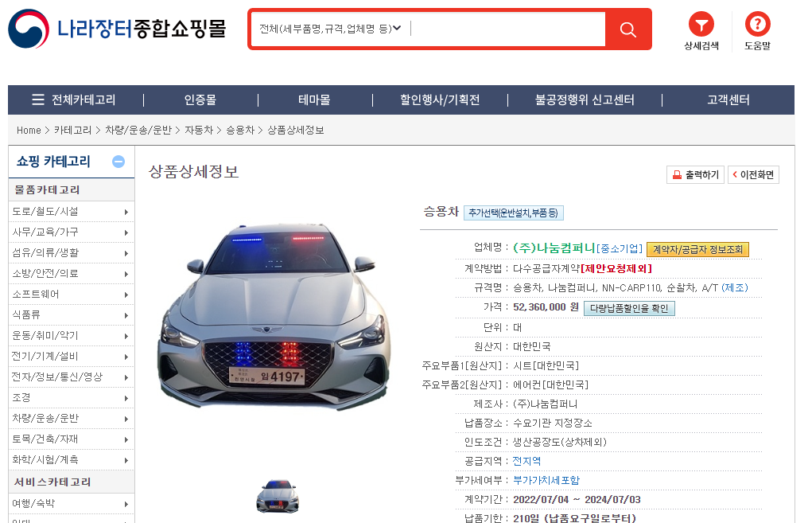Click the 이전화면 back button
Viewport: 812px width, 523px height.
[x=753, y=174]
